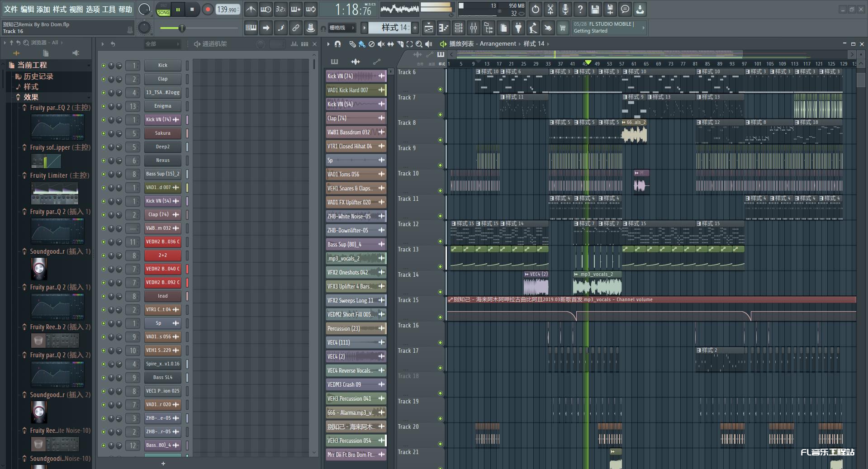The image size is (868, 469).
Task: Click the plus button beside 样式 14
Action: point(415,28)
